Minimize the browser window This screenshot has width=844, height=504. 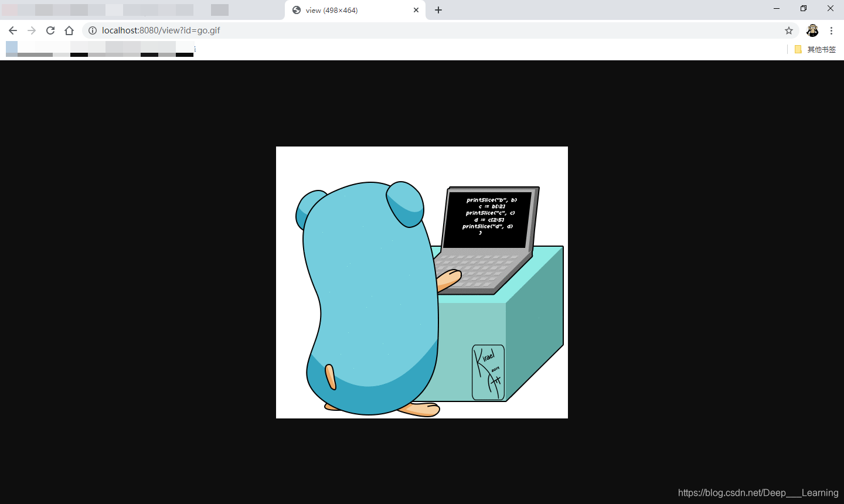coord(777,8)
